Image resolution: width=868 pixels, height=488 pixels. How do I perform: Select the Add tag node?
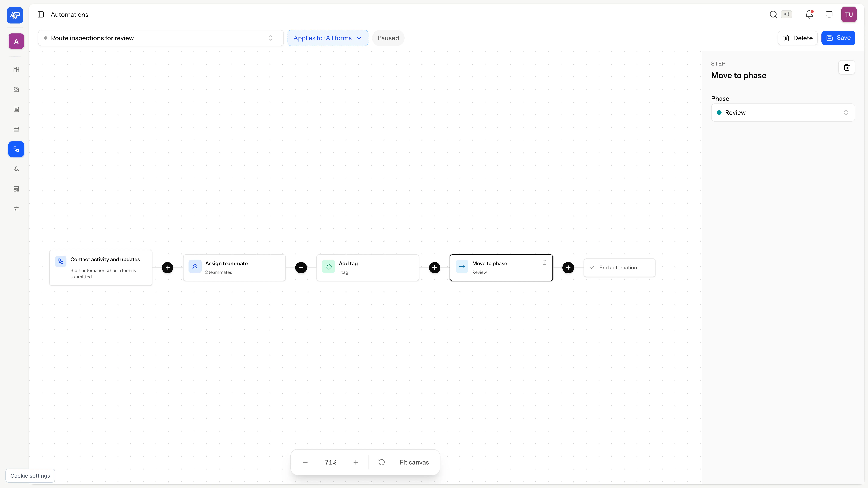pyautogui.click(x=368, y=268)
